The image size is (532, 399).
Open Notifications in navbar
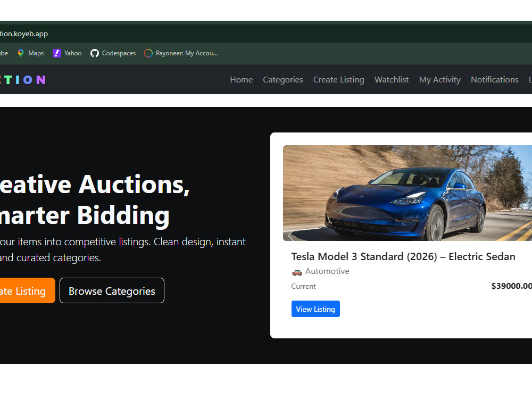(494, 80)
